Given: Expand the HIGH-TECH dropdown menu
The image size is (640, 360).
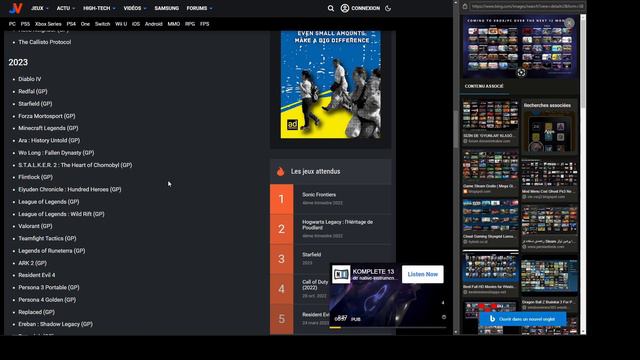Looking at the screenshot, I should [x=99, y=8].
